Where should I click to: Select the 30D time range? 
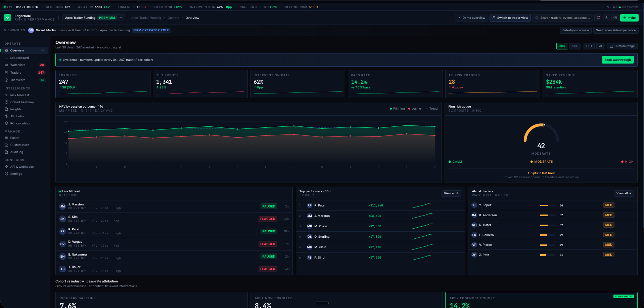pyautogui.click(x=562, y=46)
